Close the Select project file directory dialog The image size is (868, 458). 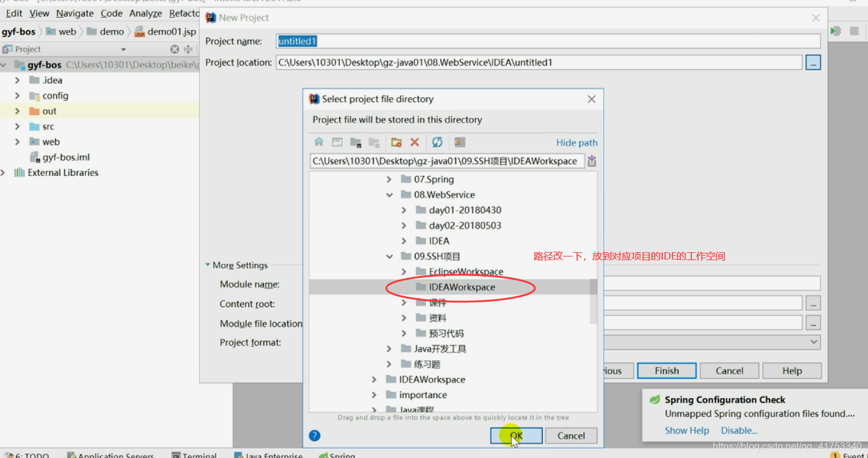tap(591, 99)
